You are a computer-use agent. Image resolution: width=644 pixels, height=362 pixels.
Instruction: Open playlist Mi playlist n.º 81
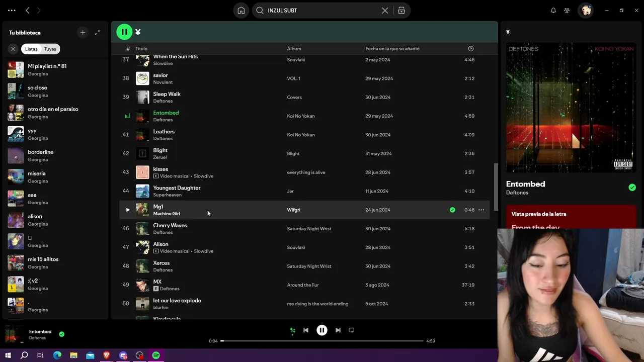click(x=55, y=70)
